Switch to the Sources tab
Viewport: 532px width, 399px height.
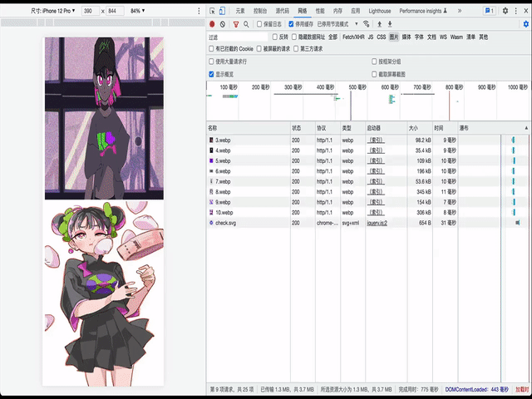click(282, 11)
